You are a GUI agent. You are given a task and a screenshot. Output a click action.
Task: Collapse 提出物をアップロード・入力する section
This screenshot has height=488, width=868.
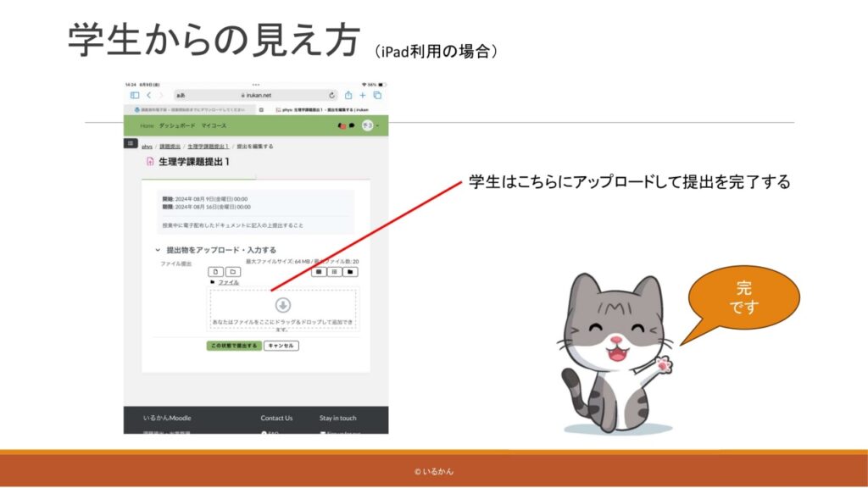click(158, 250)
